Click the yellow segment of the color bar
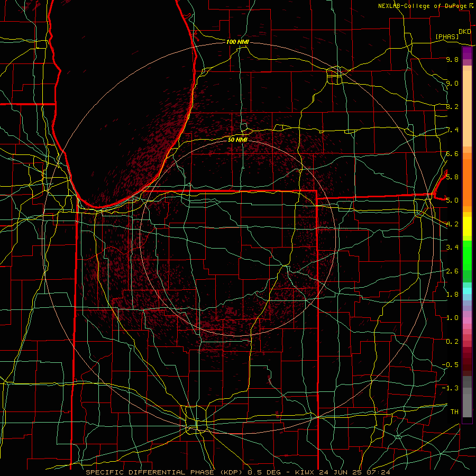The height and width of the screenshot is (476, 476). pyautogui.click(x=467, y=226)
